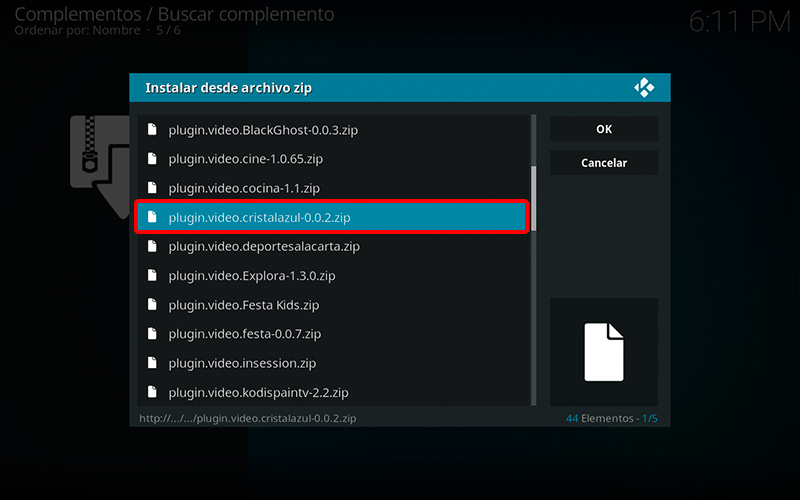800x500 pixels.
Task: Click the large file preview thumbnail
Action: pos(604,352)
